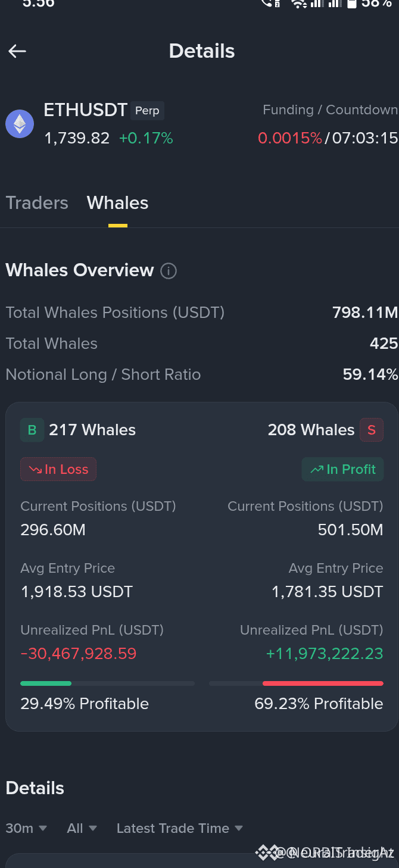The height and width of the screenshot is (868, 399).
Task: Tap the green B buy badge
Action: point(32,430)
